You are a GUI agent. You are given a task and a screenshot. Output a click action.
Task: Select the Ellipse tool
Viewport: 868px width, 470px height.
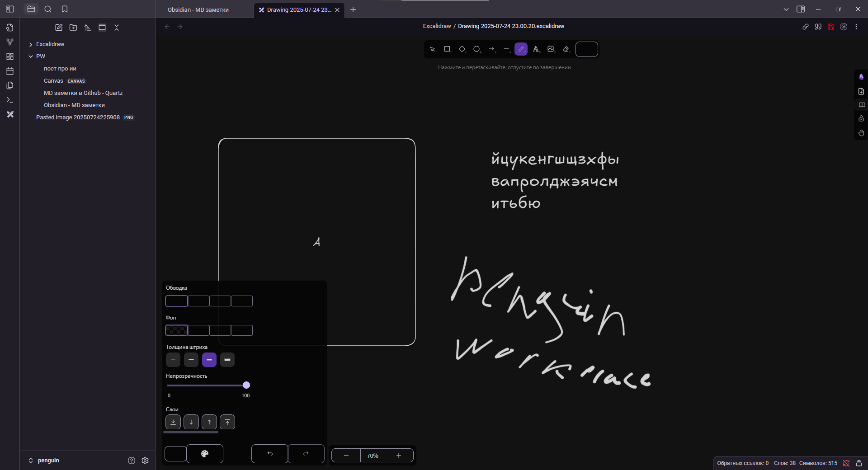click(x=476, y=49)
